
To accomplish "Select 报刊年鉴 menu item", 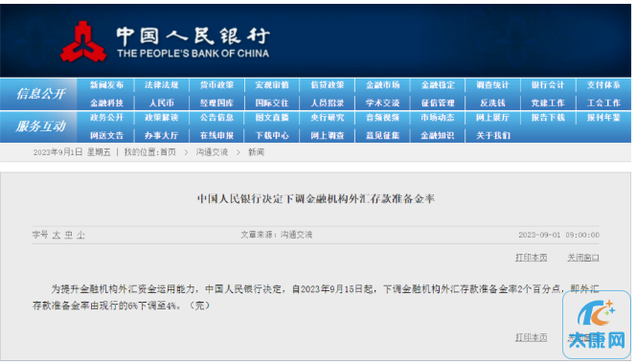I will (603, 118).
